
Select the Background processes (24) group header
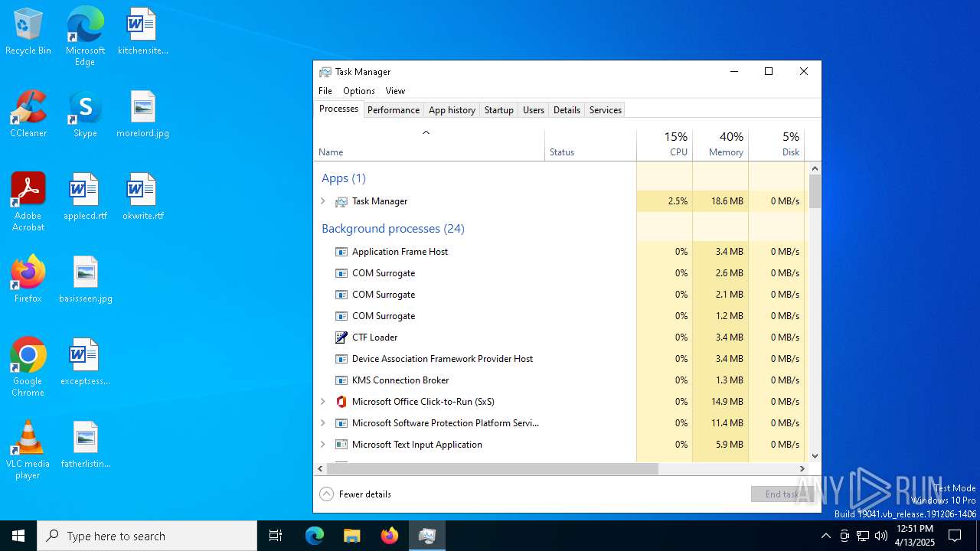pyautogui.click(x=393, y=229)
